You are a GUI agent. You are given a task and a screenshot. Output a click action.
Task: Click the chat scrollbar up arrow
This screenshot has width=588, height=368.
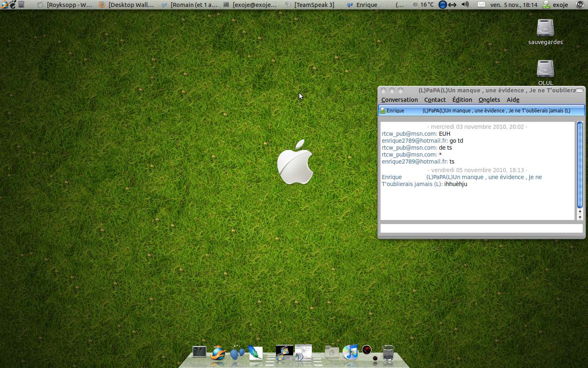[x=580, y=211]
